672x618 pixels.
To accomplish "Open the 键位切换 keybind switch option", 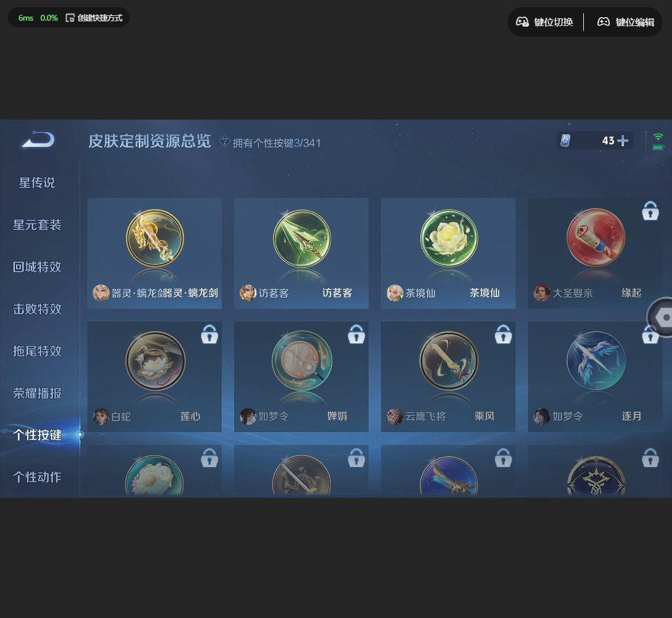I will point(545,21).
